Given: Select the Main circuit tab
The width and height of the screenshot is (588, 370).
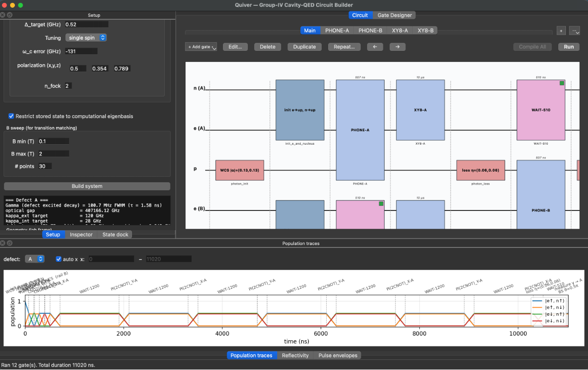Looking at the screenshot, I should (310, 30).
